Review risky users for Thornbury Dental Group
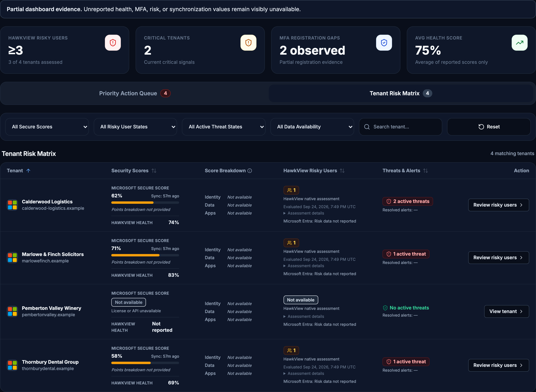Screen dimensions: 536x392 [498, 365]
